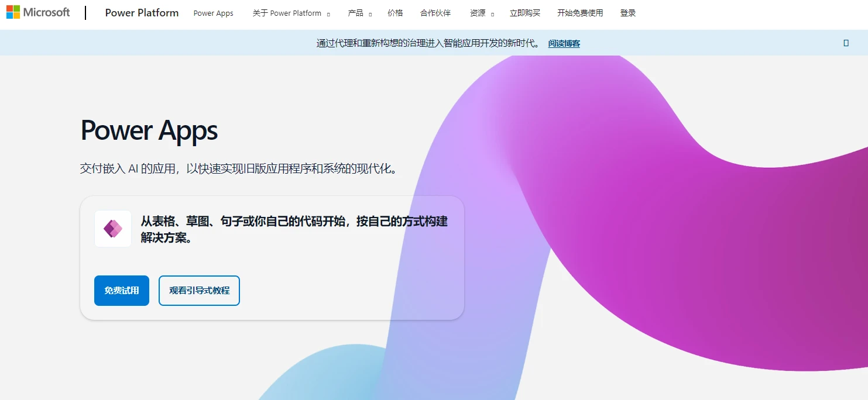Dismiss the blue announcement banner

[x=846, y=43]
